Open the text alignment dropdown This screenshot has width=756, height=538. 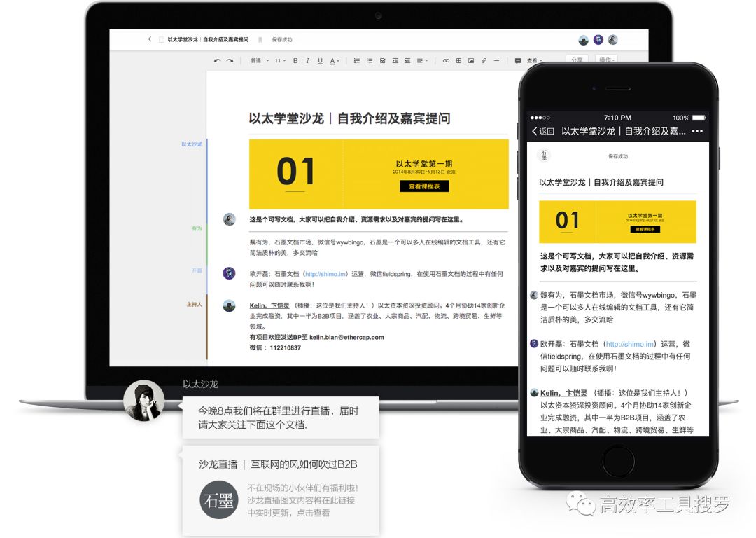click(x=422, y=61)
